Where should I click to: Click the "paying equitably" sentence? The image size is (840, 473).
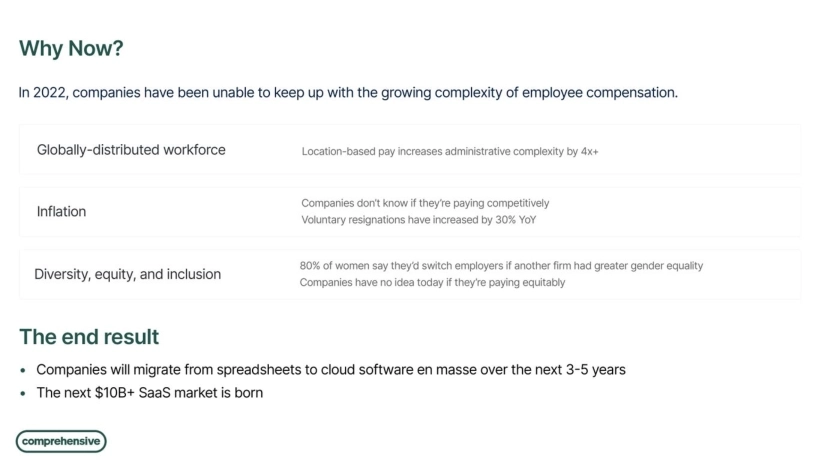[x=432, y=283]
